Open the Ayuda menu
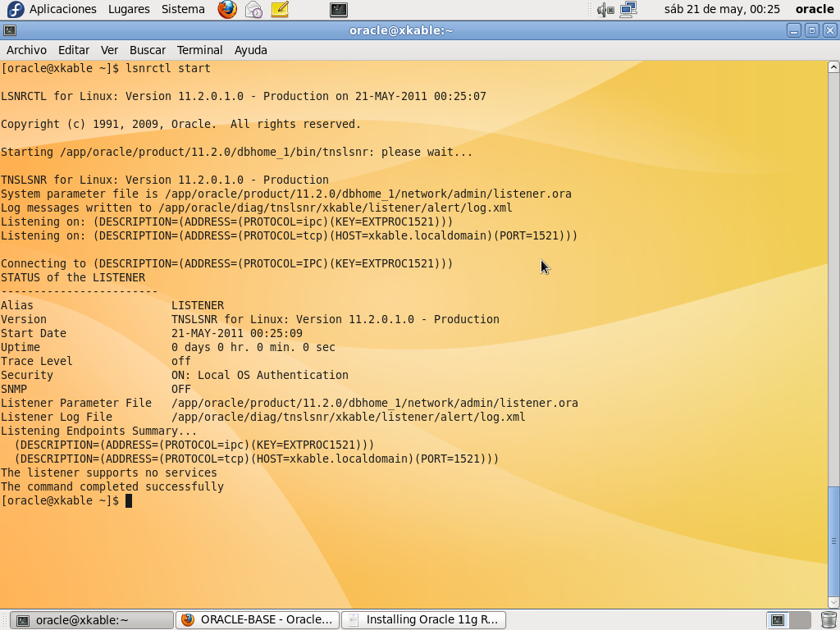The width and height of the screenshot is (840, 630). point(250,50)
